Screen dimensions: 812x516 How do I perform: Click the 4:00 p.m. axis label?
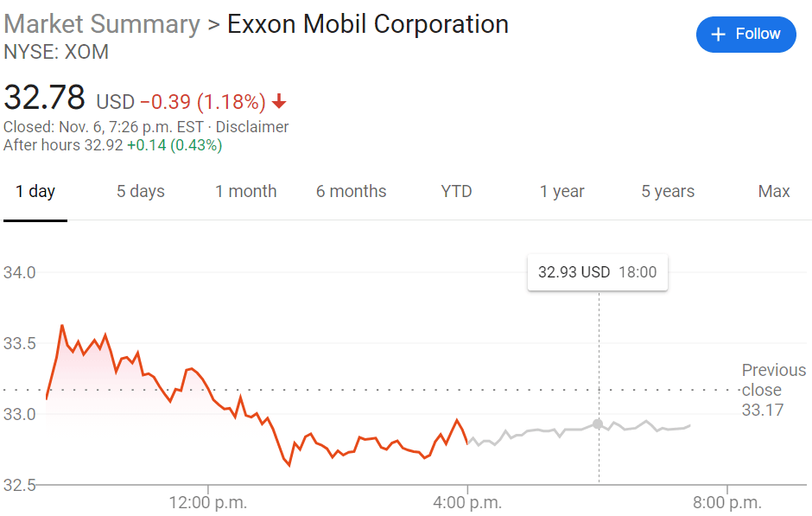(467, 502)
